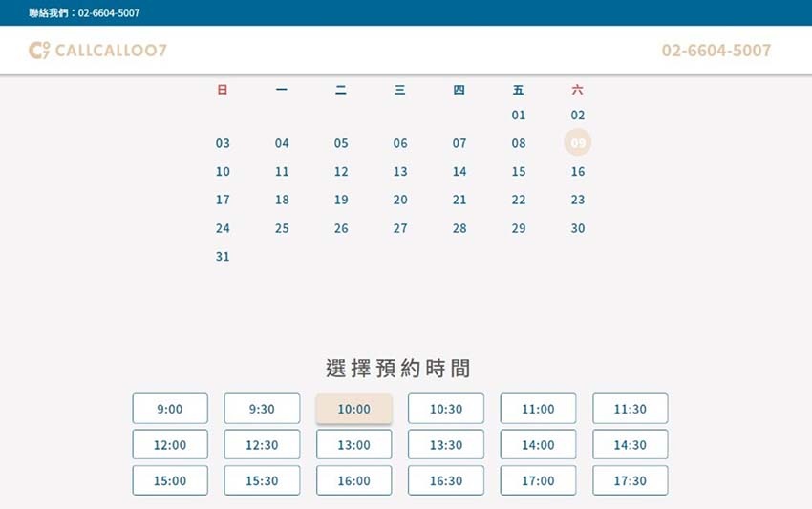812x509 pixels.
Task: Pick the 13:00 appointment time
Action: click(x=354, y=444)
